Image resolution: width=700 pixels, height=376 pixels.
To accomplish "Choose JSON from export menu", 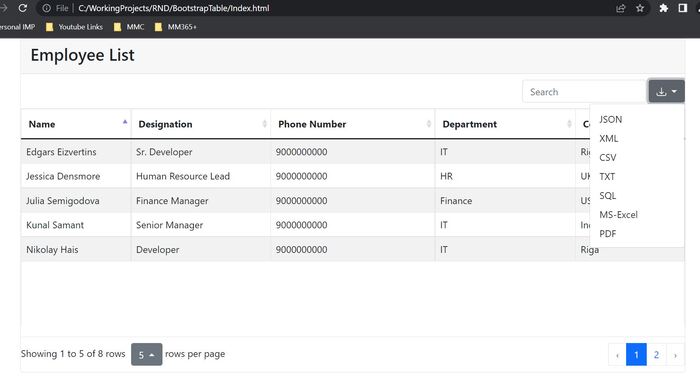I will click(x=610, y=119).
